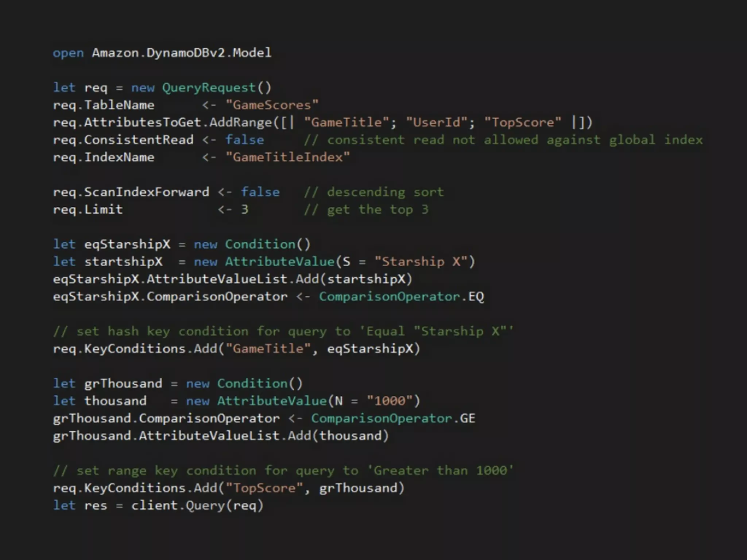
Task: Click the "GameTitleIndex" string literal
Action: coord(288,157)
